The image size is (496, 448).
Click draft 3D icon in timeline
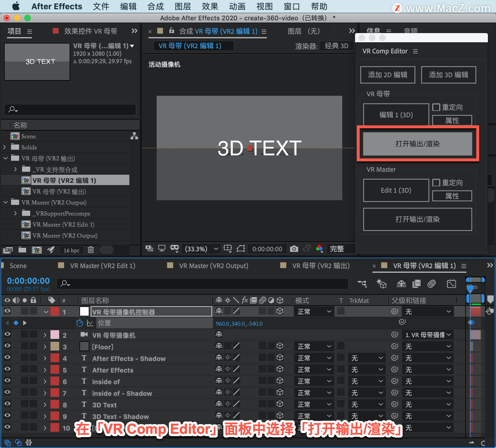(x=381, y=283)
